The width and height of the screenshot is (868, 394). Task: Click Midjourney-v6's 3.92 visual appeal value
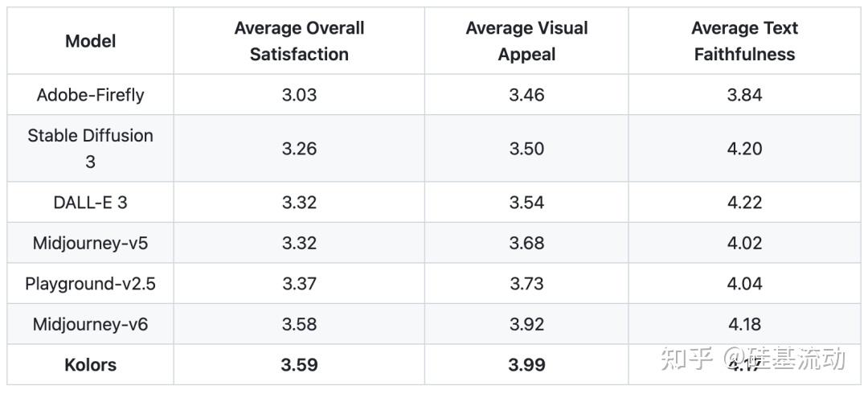[526, 324]
